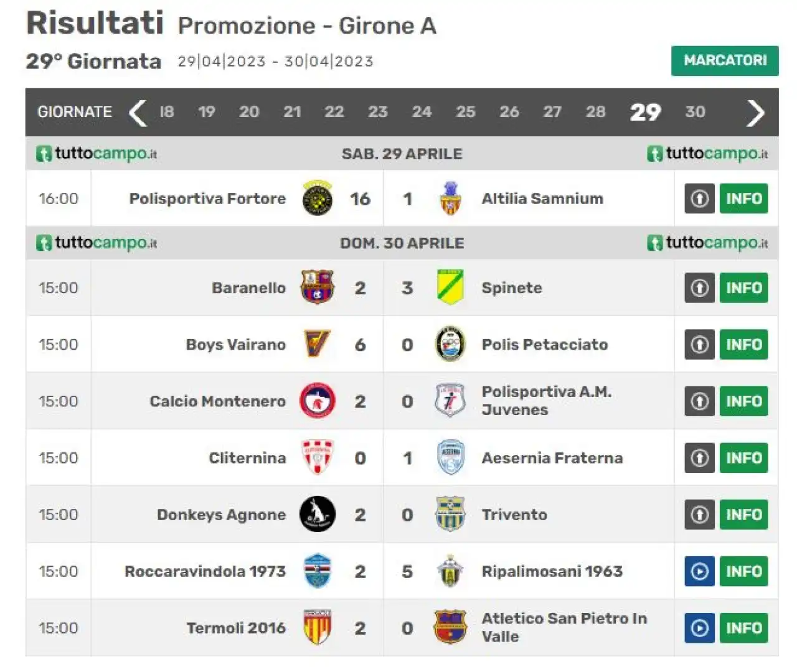
Task: Open INFO for Cliternina vs Aesernia Fraterna
Action: tap(743, 458)
